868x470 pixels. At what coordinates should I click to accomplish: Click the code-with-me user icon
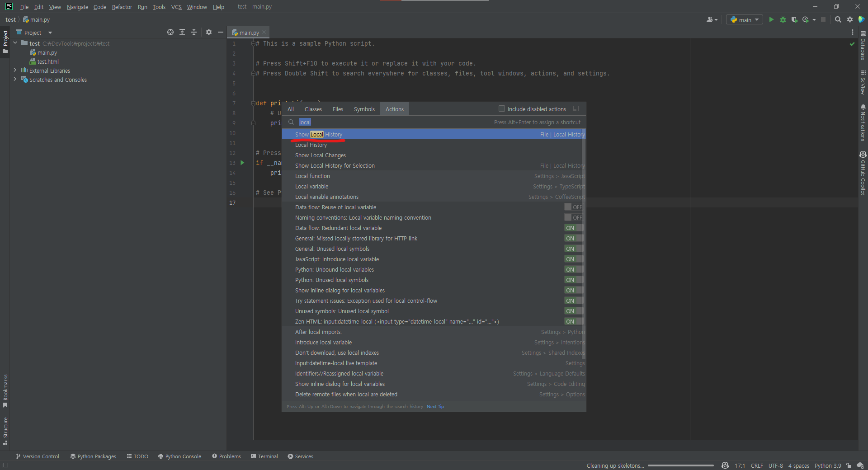(712, 19)
